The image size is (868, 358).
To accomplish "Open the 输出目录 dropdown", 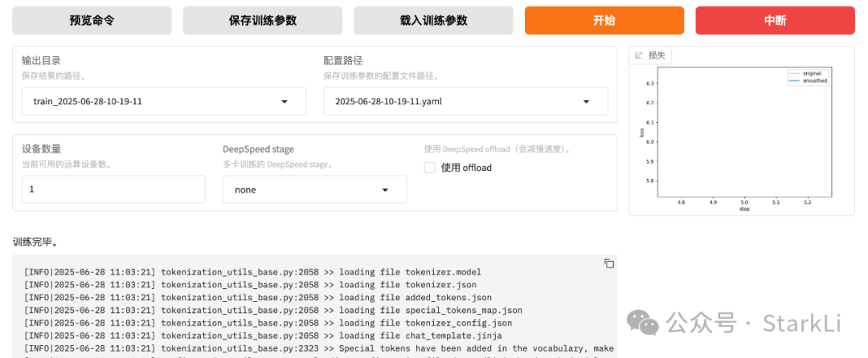I will point(164,101).
